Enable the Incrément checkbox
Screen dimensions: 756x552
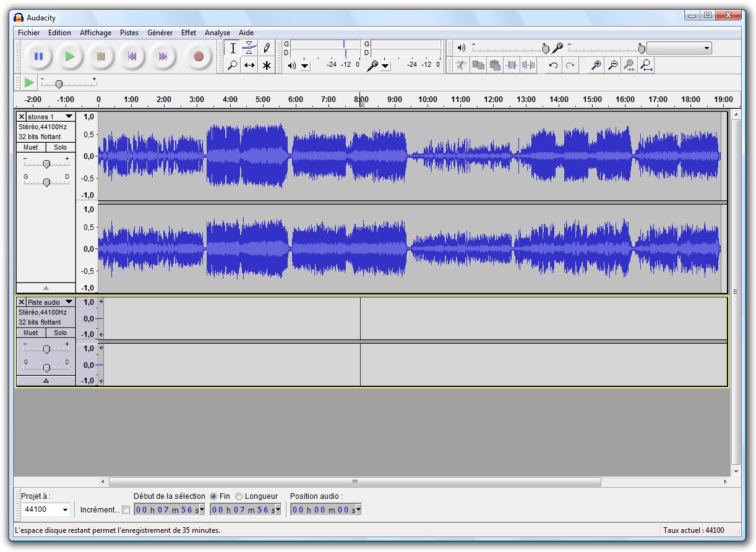click(126, 510)
